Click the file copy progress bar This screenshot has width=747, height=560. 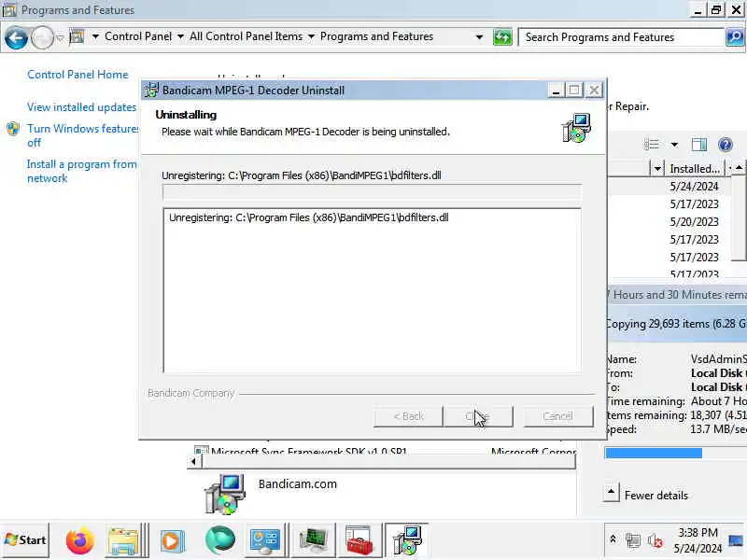coord(675,453)
